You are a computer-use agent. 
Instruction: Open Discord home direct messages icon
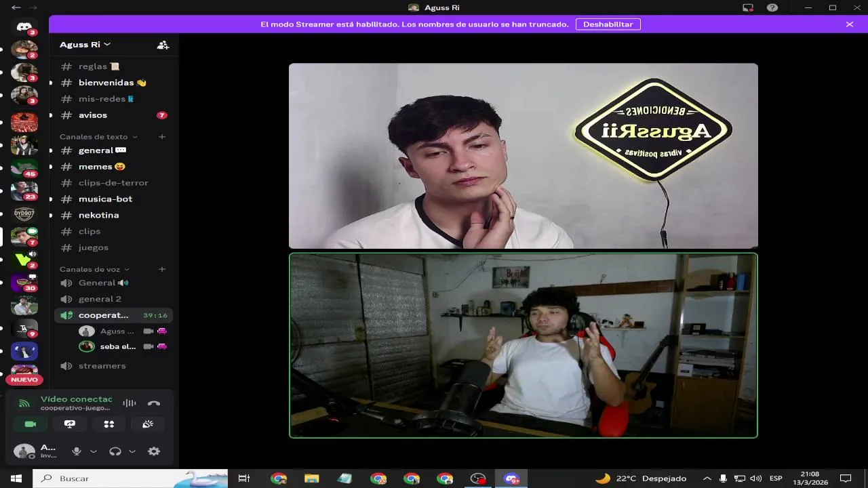point(24,27)
